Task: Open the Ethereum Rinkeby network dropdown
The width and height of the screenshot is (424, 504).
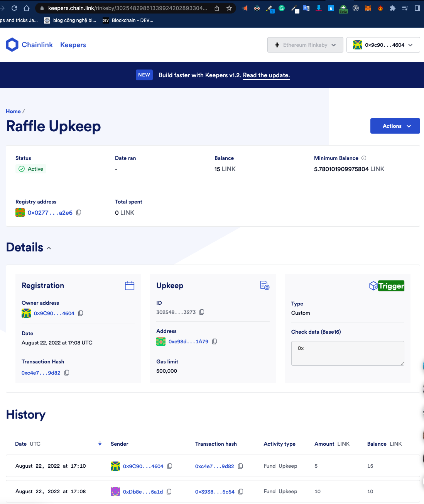Action: [x=305, y=45]
